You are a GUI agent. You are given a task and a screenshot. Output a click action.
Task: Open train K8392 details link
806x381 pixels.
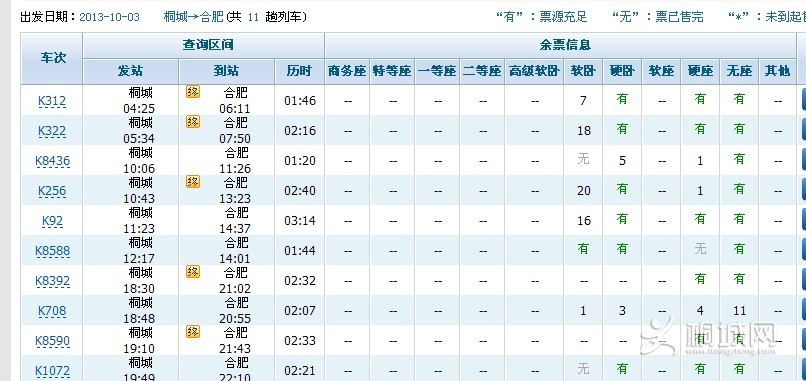tap(52, 281)
